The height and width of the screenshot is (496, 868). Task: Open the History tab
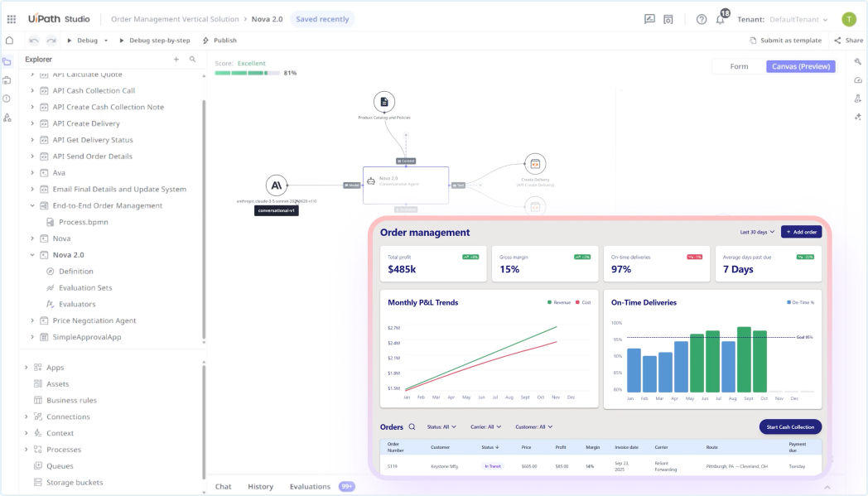pos(260,487)
